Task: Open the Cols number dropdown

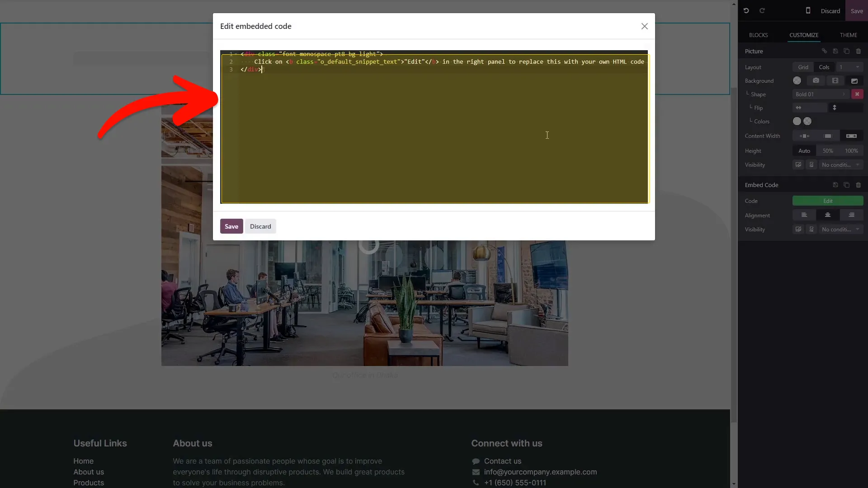Action: click(x=849, y=67)
